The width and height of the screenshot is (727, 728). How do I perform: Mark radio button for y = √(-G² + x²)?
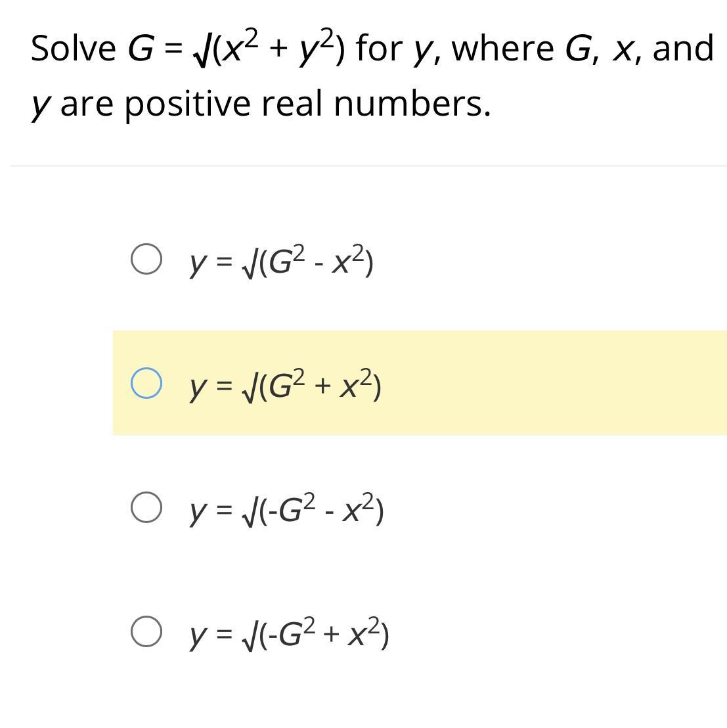coord(146,631)
